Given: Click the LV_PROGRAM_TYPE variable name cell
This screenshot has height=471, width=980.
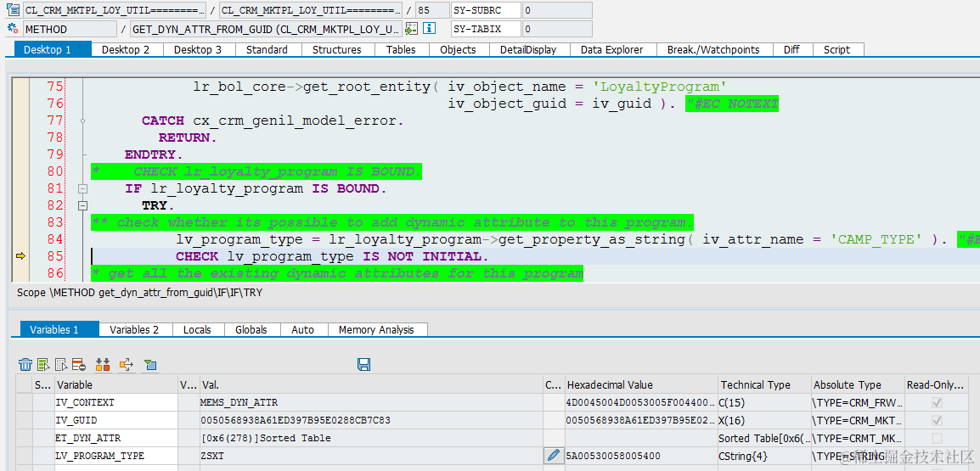Looking at the screenshot, I should pyautogui.click(x=115, y=456).
